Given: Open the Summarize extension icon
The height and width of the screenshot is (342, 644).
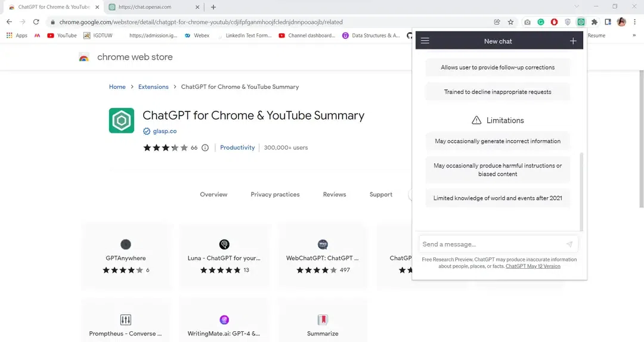Looking at the screenshot, I should point(323,320).
